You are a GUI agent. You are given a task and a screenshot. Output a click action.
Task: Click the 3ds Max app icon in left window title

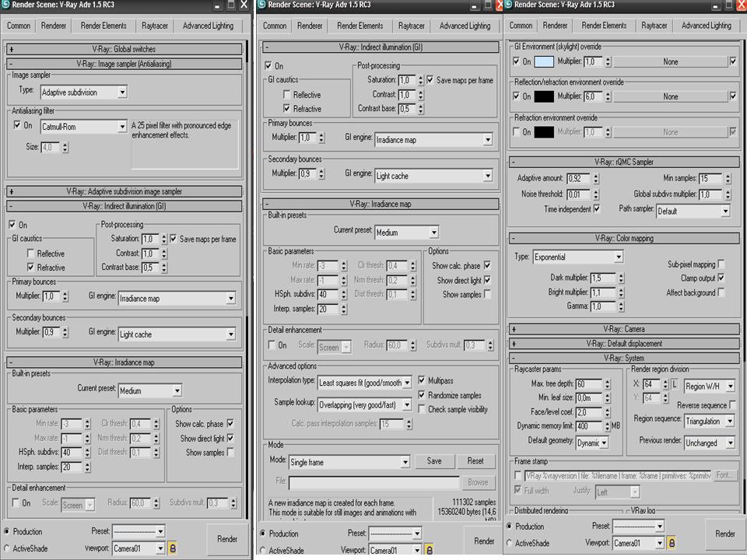[x=5, y=5]
